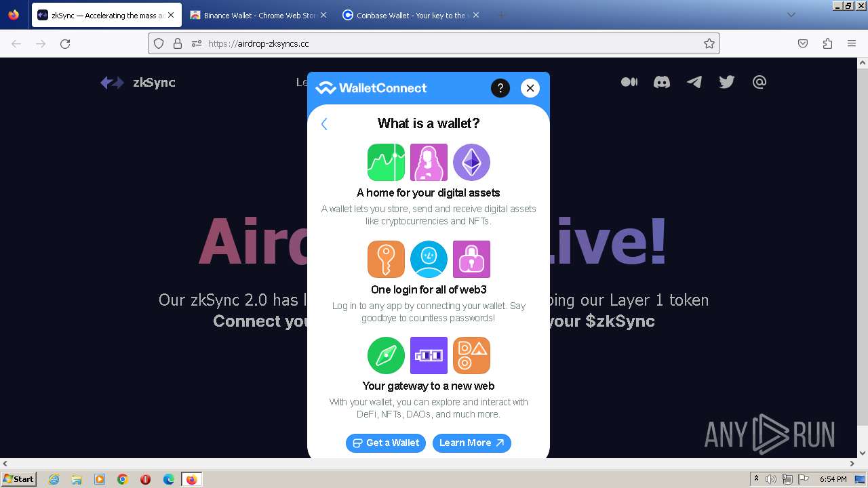Close the Binance Wallet tab

pyautogui.click(x=323, y=15)
